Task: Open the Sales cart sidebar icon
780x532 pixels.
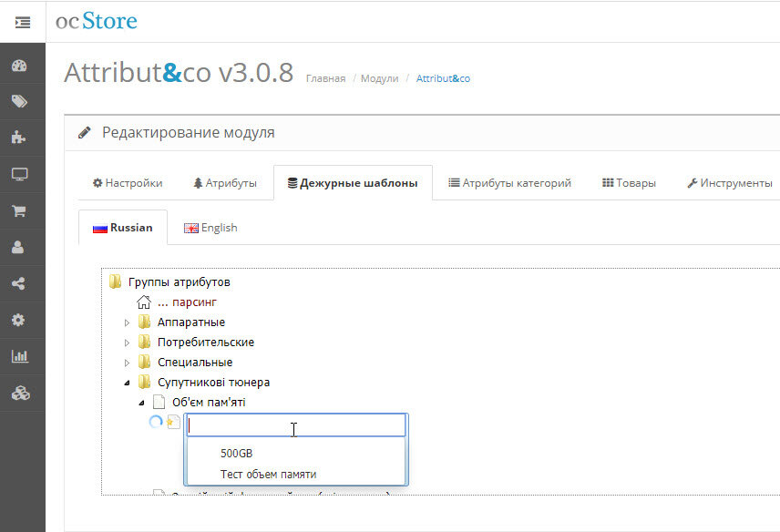Action: [19, 210]
